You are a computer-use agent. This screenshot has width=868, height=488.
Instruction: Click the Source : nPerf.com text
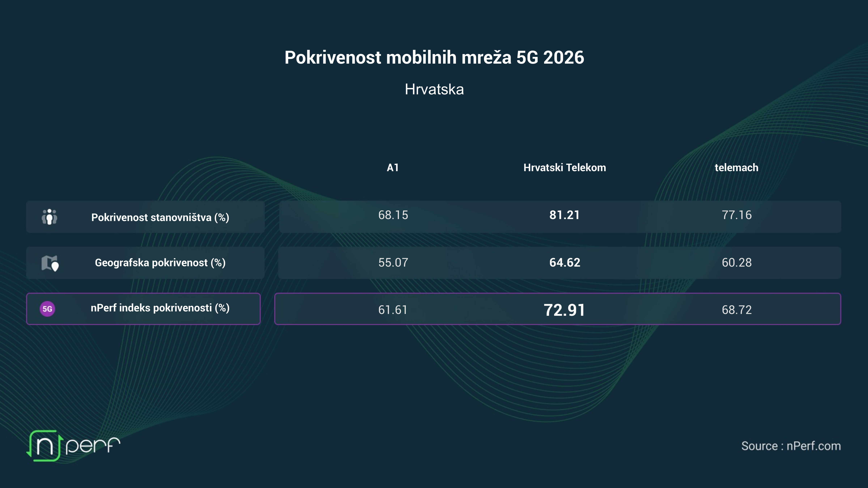click(791, 446)
